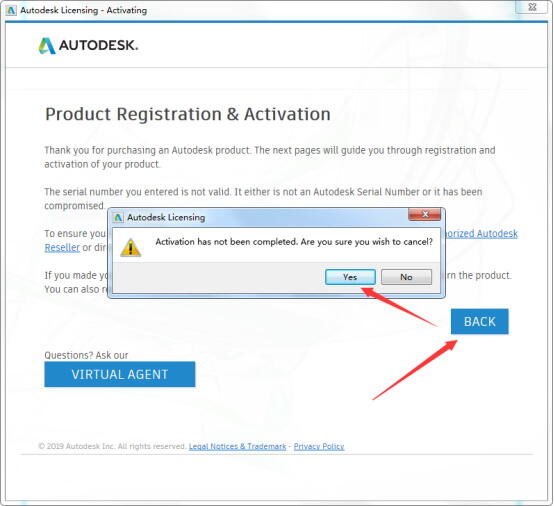
Task: Open the Legal Notices & Trademark link
Action: tap(237, 446)
